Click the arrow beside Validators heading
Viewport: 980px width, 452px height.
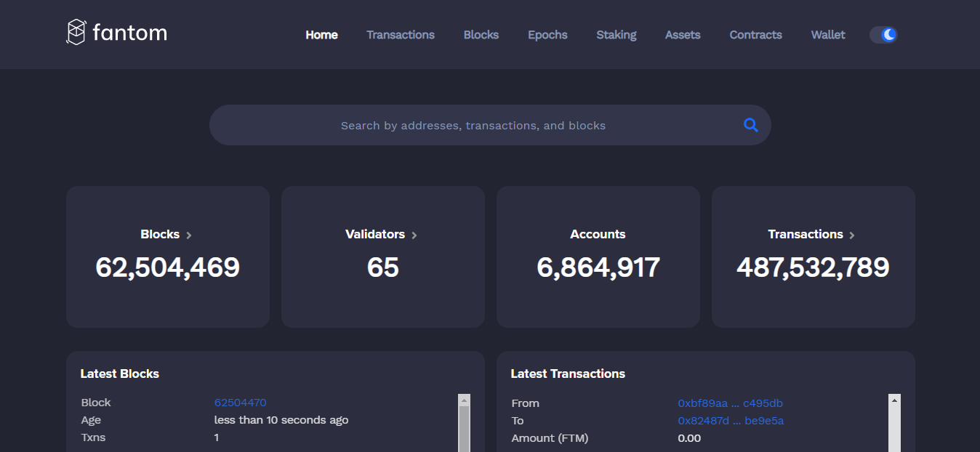(414, 234)
